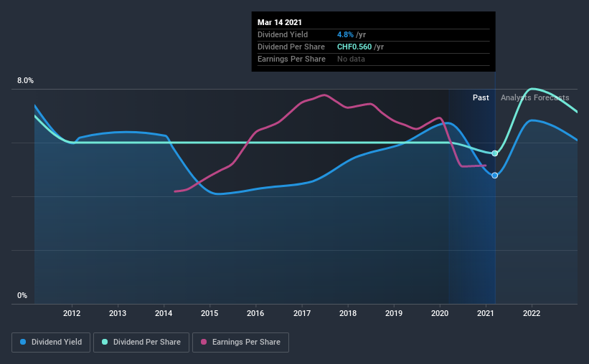Click the 2018 x-axis label
The height and width of the screenshot is (364, 589).
(348, 313)
